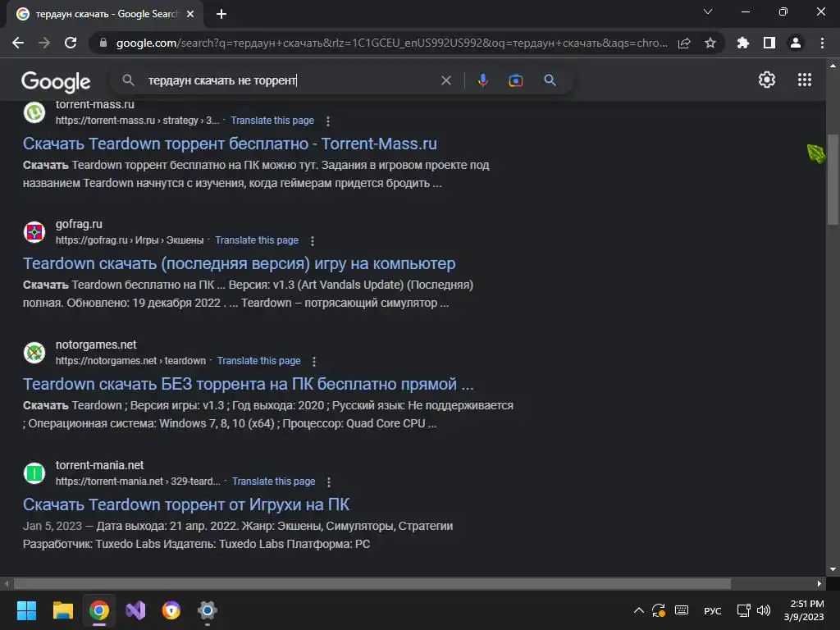
Task: Open Visual Studio from taskbar
Action: 135,610
